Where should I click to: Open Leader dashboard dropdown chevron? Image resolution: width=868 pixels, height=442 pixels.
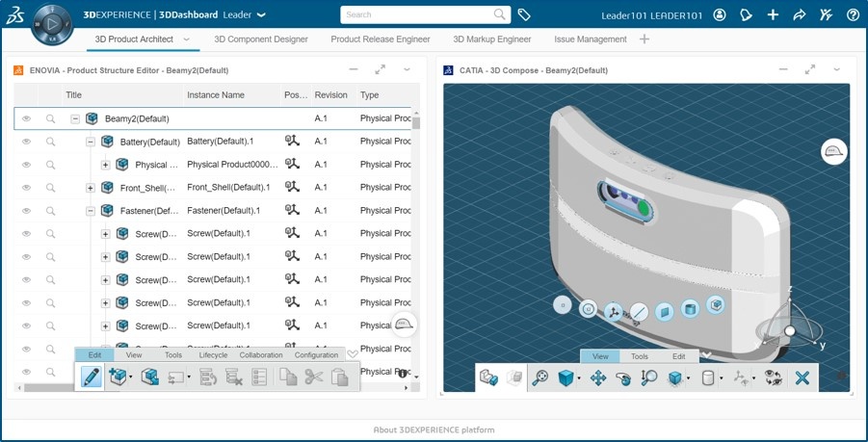[x=262, y=15]
